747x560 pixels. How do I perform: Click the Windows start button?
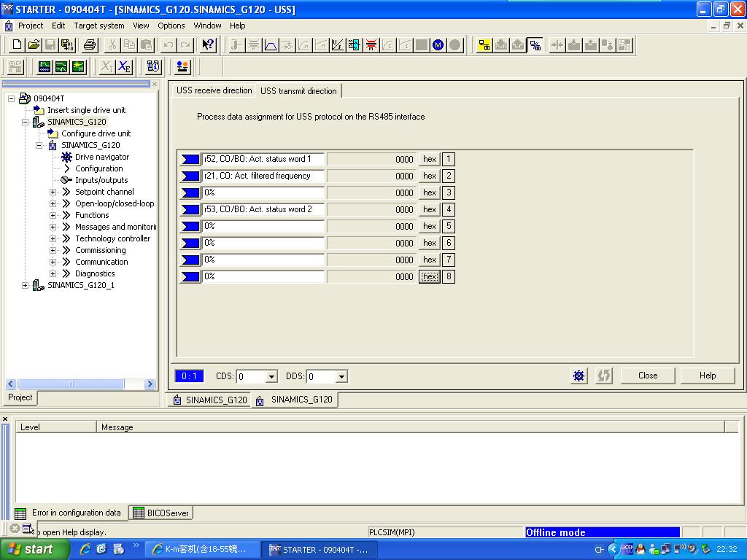click(x=34, y=549)
